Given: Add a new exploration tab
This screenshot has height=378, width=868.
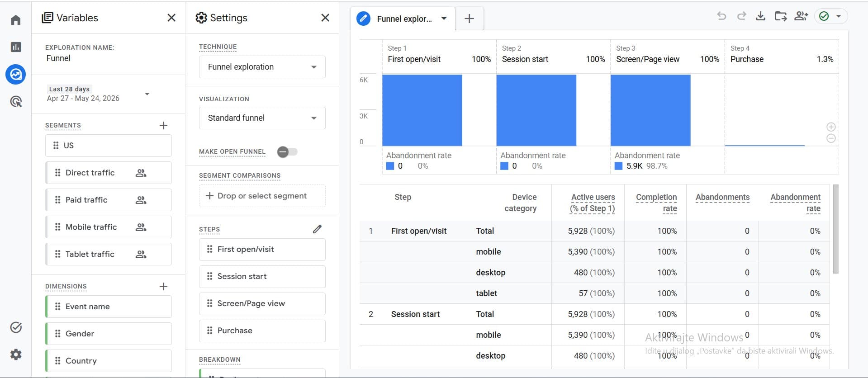Looking at the screenshot, I should (x=470, y=19).
